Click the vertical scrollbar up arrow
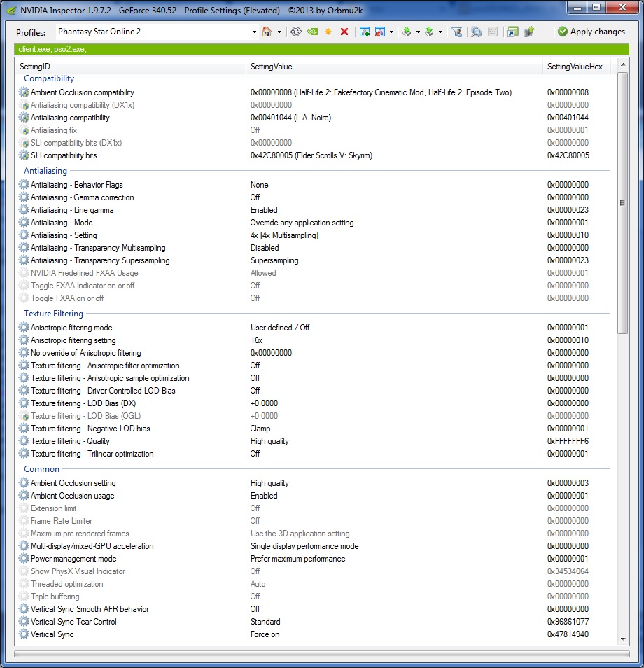 coord(623,64)
